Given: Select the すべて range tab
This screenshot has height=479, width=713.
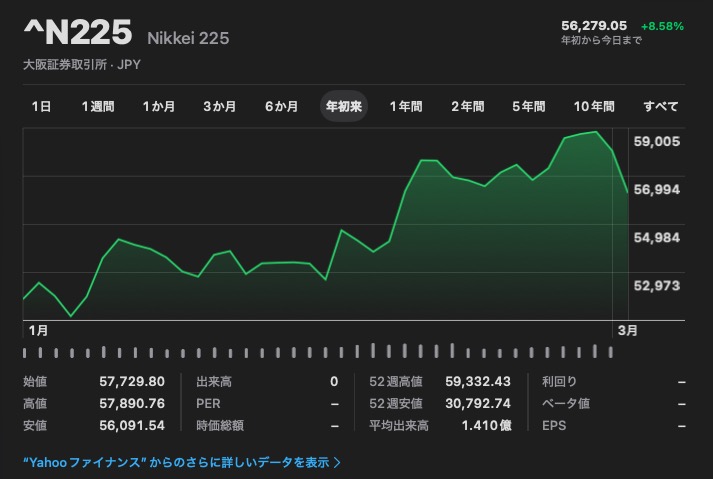Looking at the screenshot, I should (x=661, y=106).
